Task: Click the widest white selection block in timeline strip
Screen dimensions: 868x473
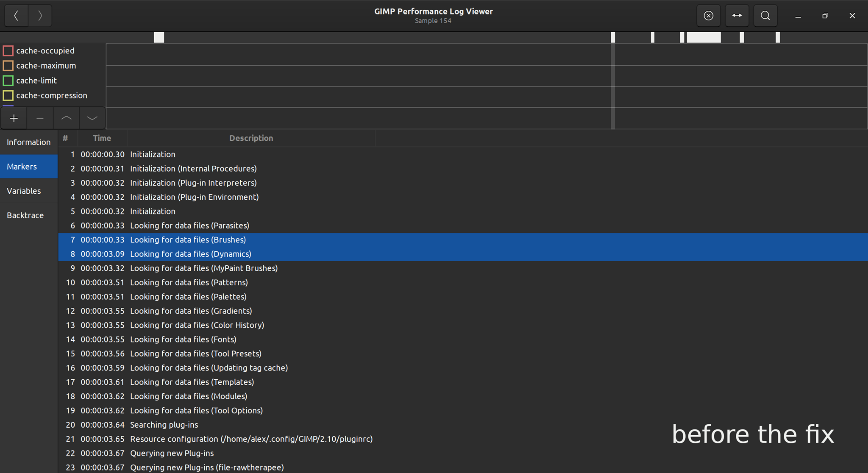Action: pos(704,37)
